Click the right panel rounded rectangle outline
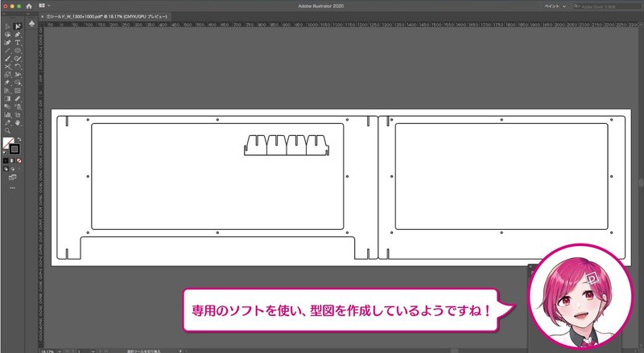Viewport: 644px width, 353px height. click(x=502, y=177)
